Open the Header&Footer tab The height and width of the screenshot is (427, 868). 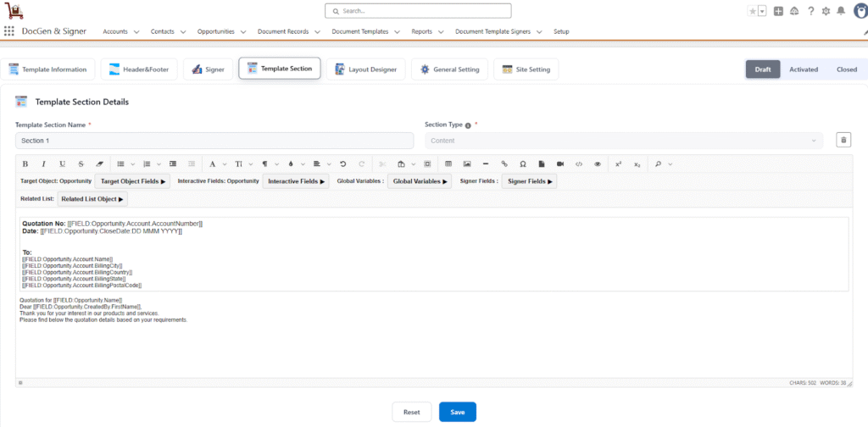pos(138,69)
